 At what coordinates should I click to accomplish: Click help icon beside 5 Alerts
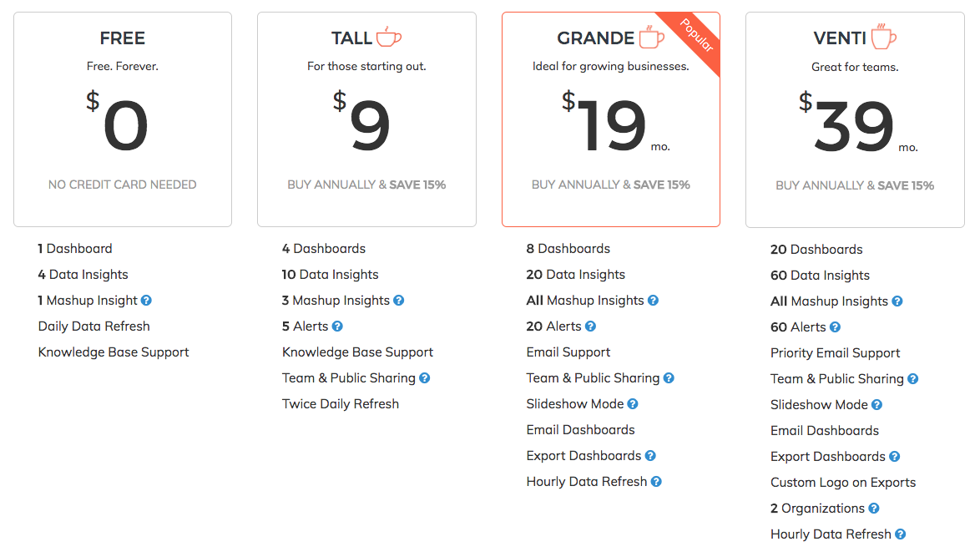pyautogui.click(x=337, y=327)
